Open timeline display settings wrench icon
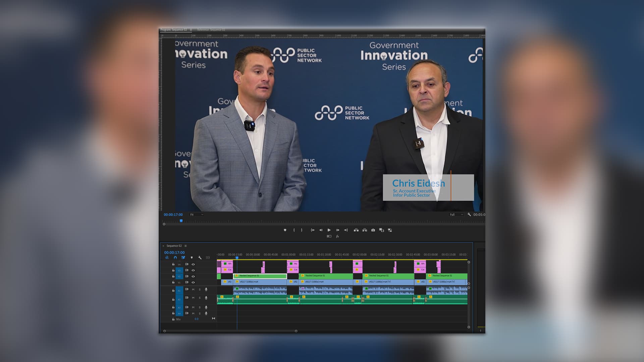Screen dimensions: 644x362 200,258
